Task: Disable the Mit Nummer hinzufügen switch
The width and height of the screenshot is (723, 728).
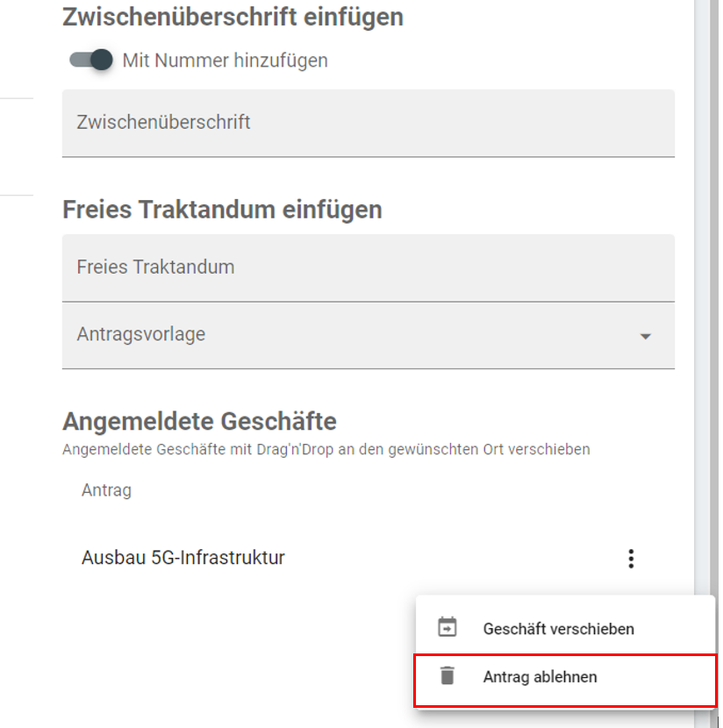Action: point(92,61)
